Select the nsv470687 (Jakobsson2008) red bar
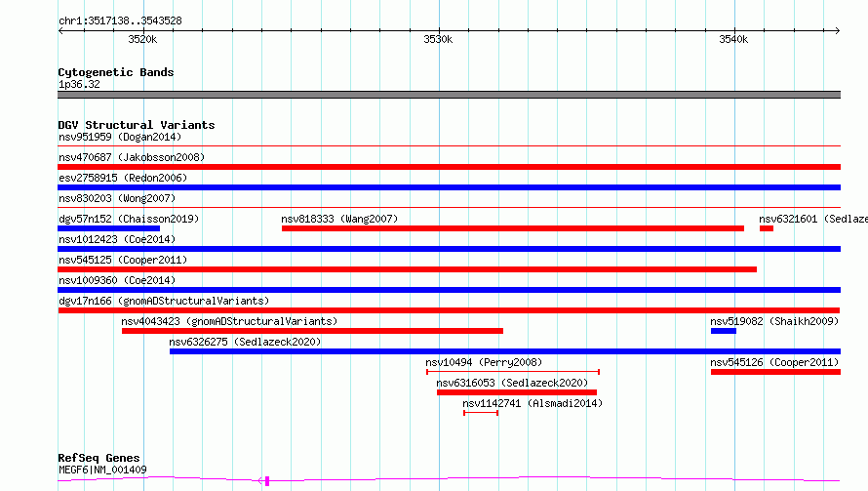Viewport: 868px width, 491px height. tap(449, 167)
